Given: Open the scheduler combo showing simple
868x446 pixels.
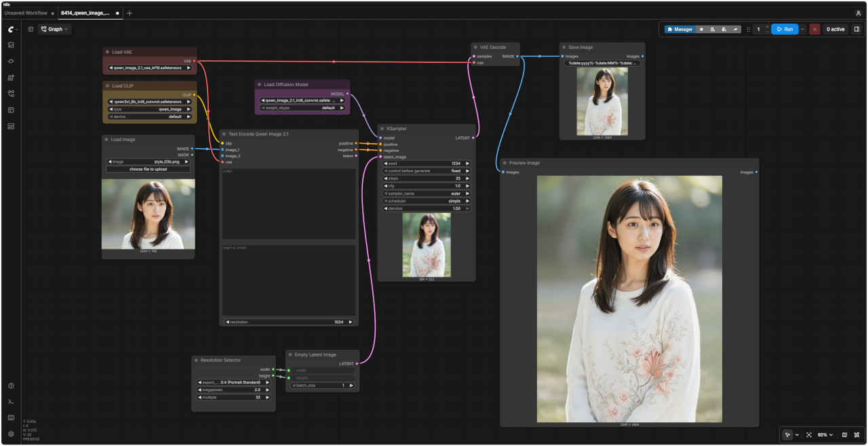Looking at the screenshot, I should pos(427,201).
